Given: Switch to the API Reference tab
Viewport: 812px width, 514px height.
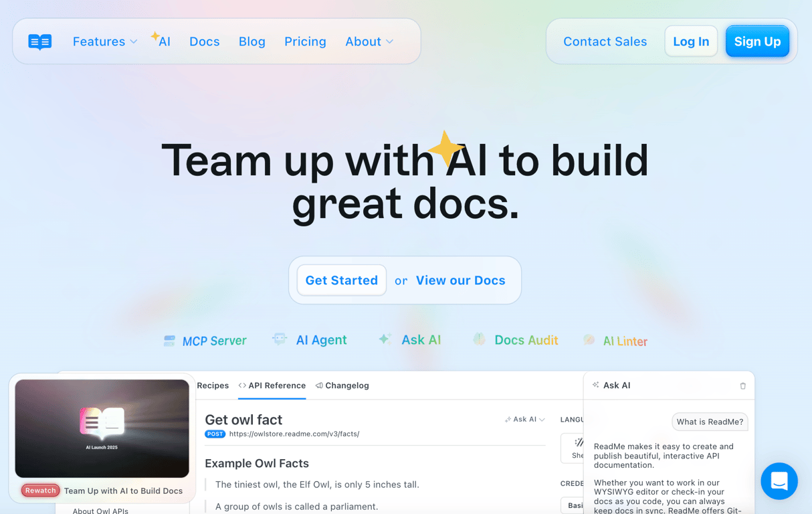Looking at the screenshot, I should pyautogui.click(x=272, y=385).
